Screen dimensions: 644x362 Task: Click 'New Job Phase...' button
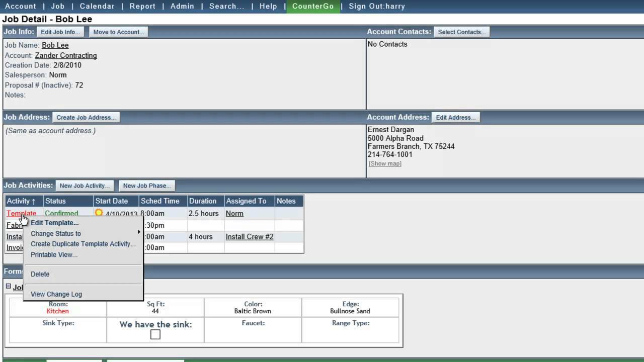[147, 186]
